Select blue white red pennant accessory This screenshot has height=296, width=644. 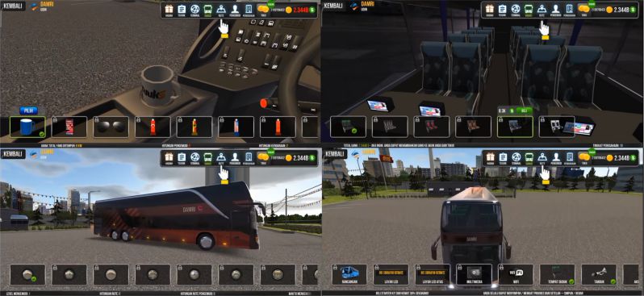click(236, 127)
